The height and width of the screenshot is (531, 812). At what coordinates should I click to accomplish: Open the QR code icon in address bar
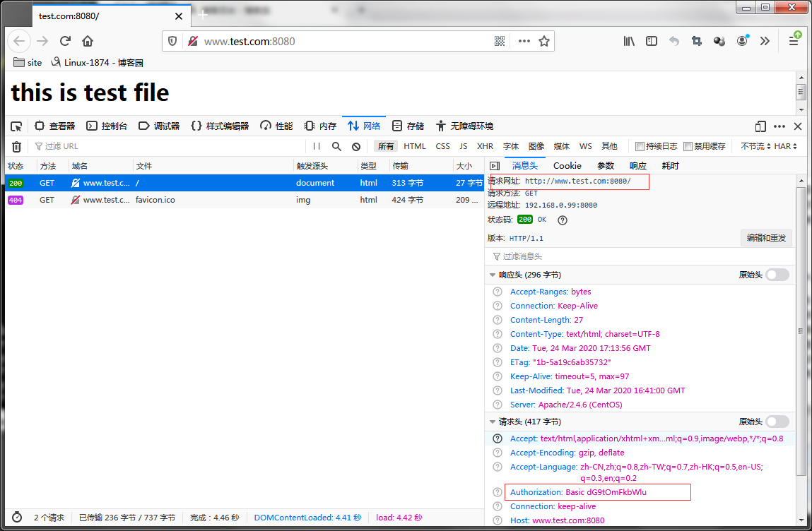click(499, 42)
